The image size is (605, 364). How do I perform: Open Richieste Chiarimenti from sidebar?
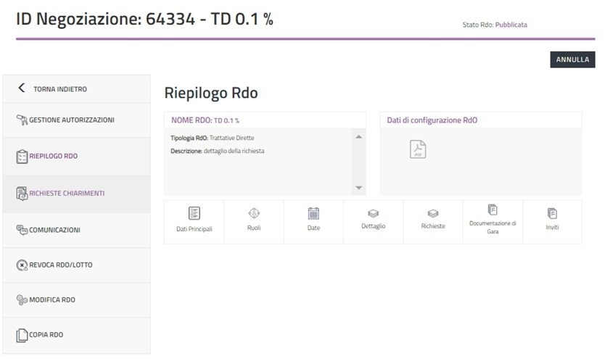point(67,194)
